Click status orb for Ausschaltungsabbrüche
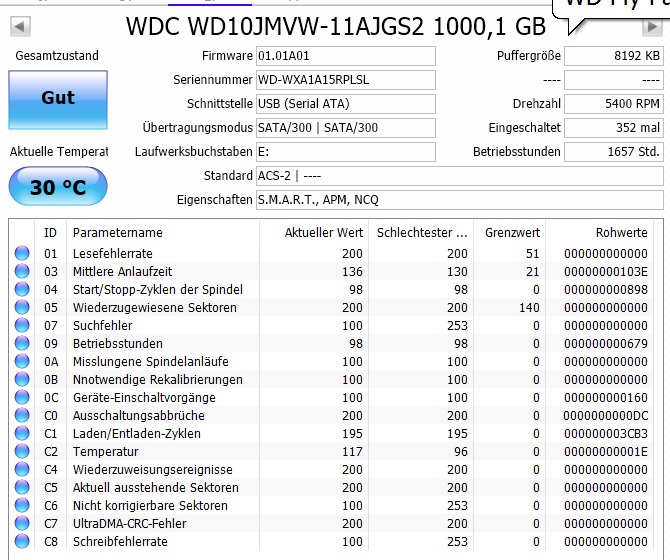670x560 pixels. (22, 415)
